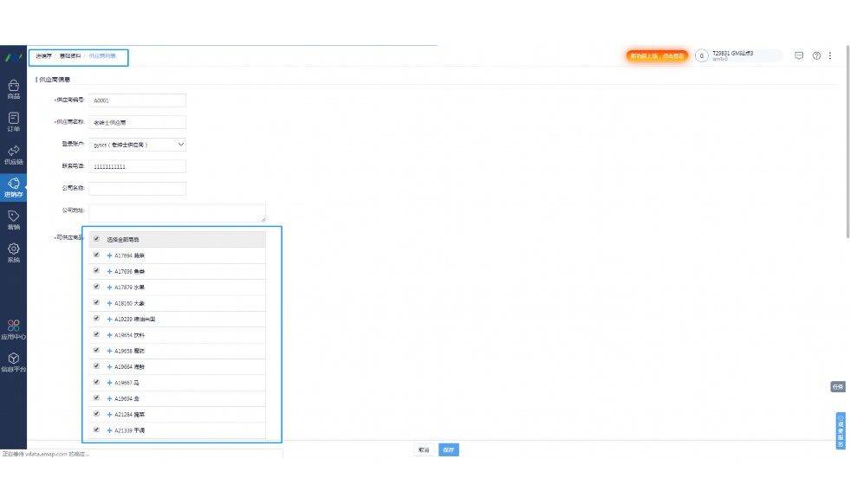This screenshot has height=504, width=850.
Task: Toggle the select-all products checkbox
Action: coord(96,238)
